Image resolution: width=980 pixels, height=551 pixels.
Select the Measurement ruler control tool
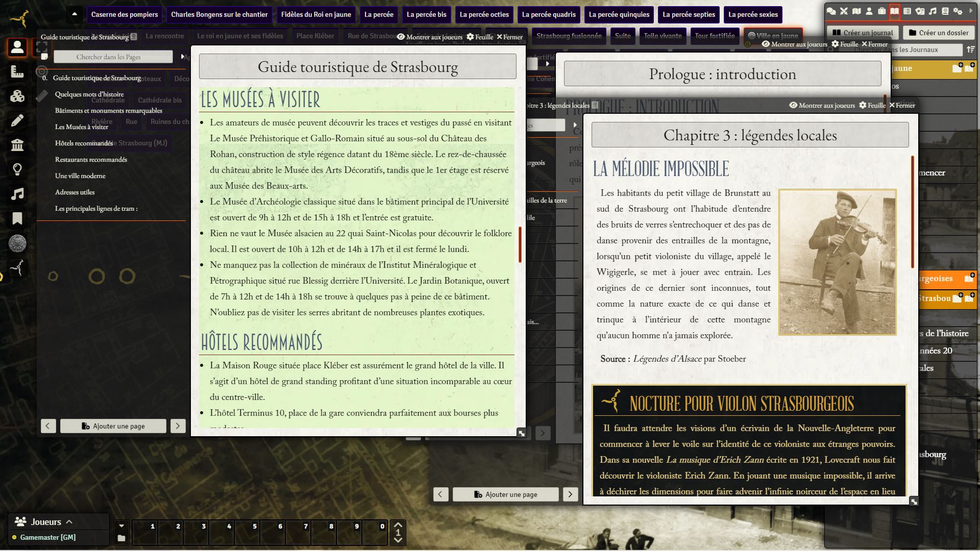coord(17,72)
